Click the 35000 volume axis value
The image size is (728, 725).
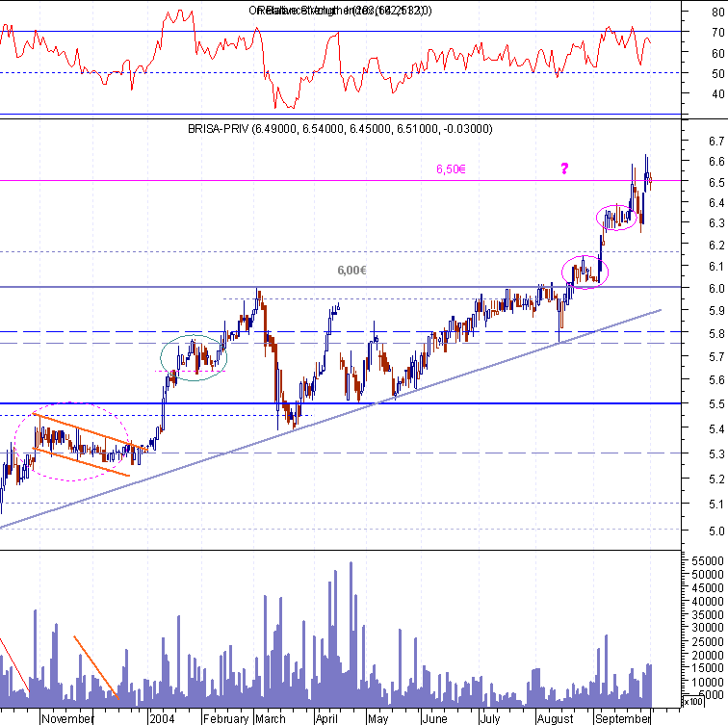coord(708,614)
